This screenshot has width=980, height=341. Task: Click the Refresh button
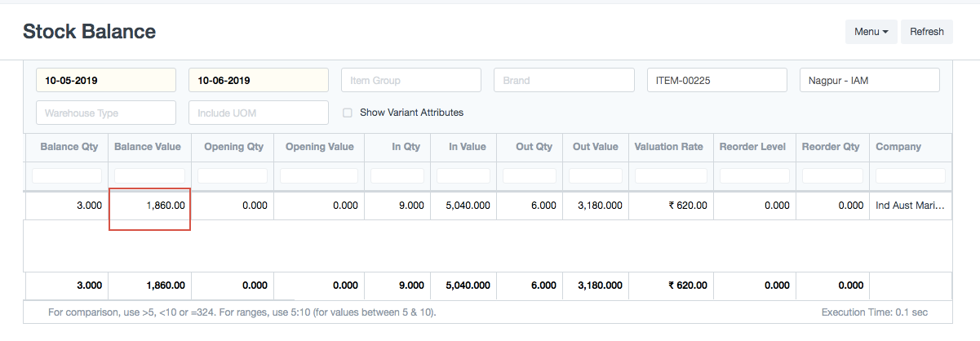tap(926, 32)
